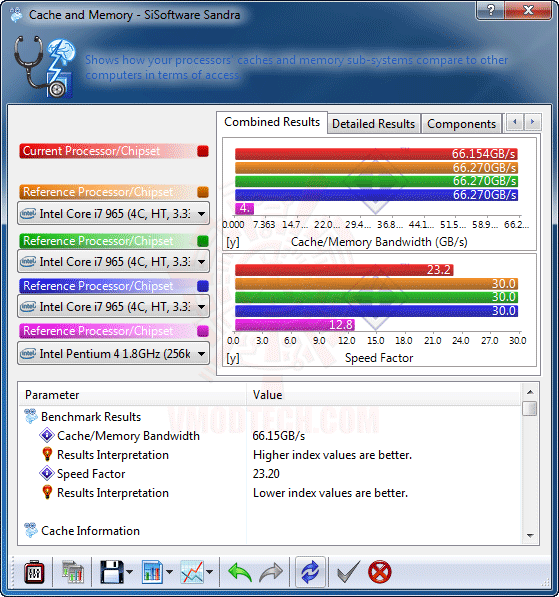Click the Sandra icon in the title bar
Image resolution: width=559 pixels, height=597 pixels.
click(x=16, y=15)
